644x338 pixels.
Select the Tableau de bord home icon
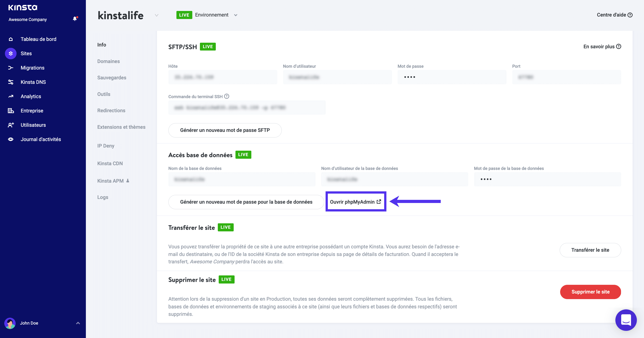coord(11,39)
